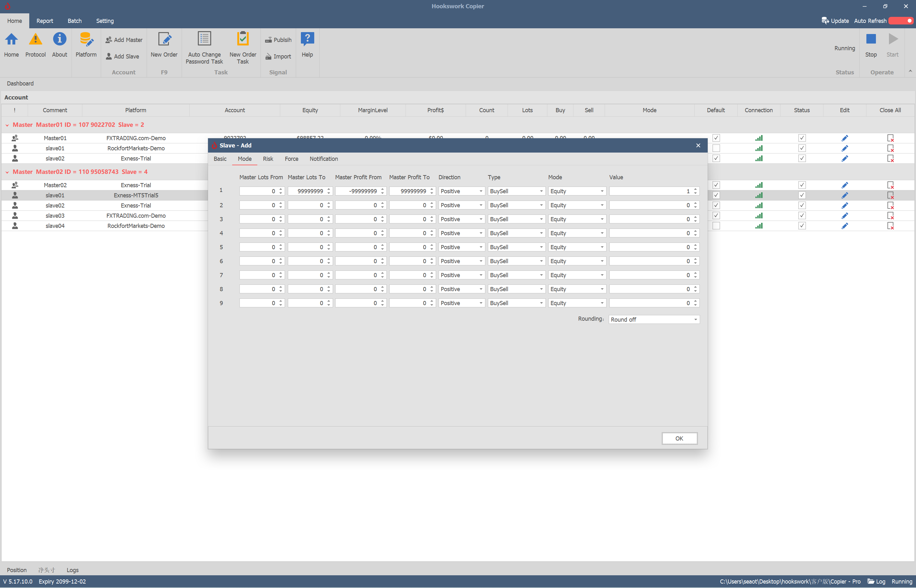The image size is (916, 588).
Task: Open Notification tab in dialog
Action: point(323,159)
